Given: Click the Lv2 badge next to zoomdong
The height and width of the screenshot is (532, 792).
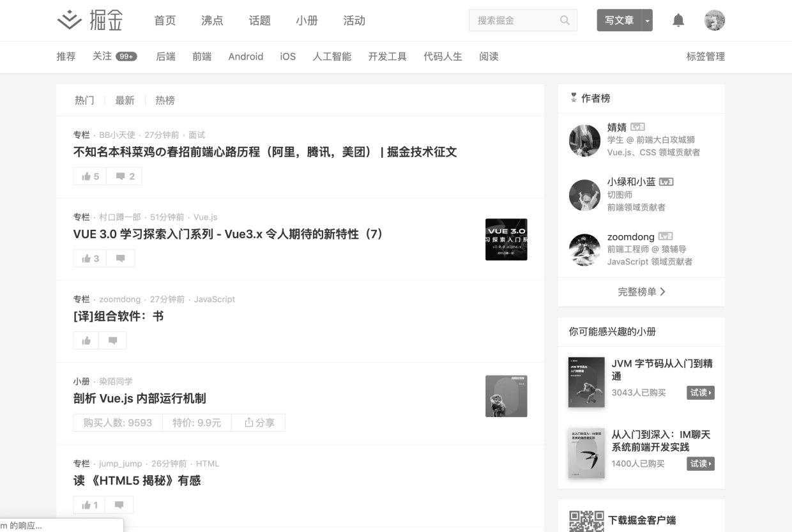Looking at the screenshot, I should (666, 236).
